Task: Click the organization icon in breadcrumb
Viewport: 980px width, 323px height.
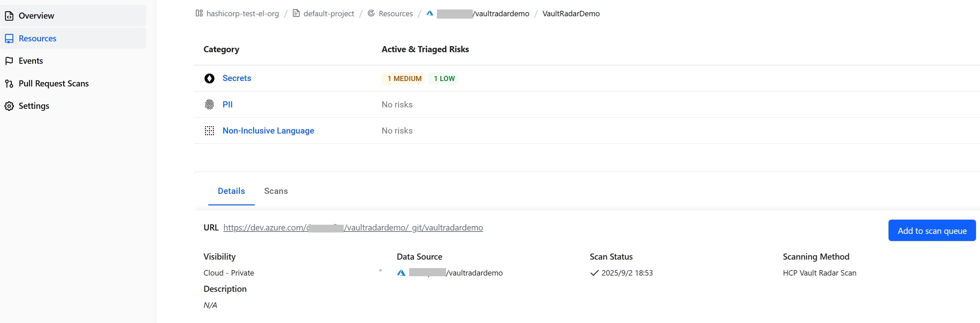Action: coord(199,13)
